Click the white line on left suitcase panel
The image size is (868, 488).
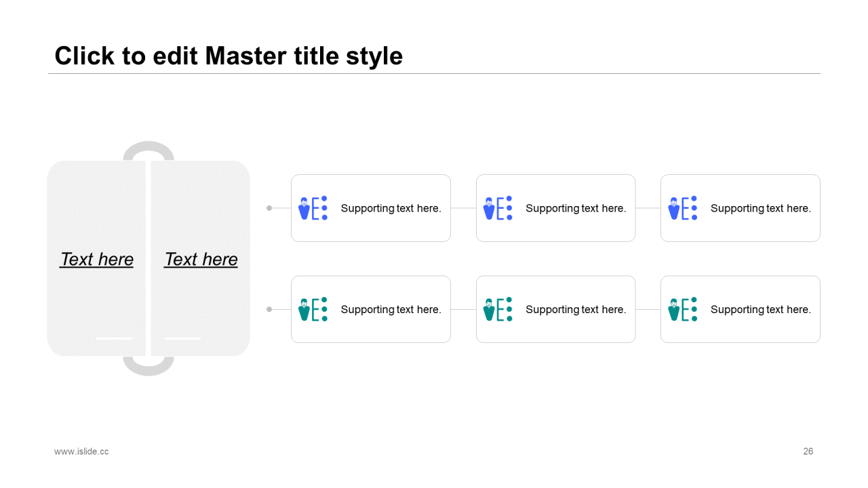click(x=115, y=338)
